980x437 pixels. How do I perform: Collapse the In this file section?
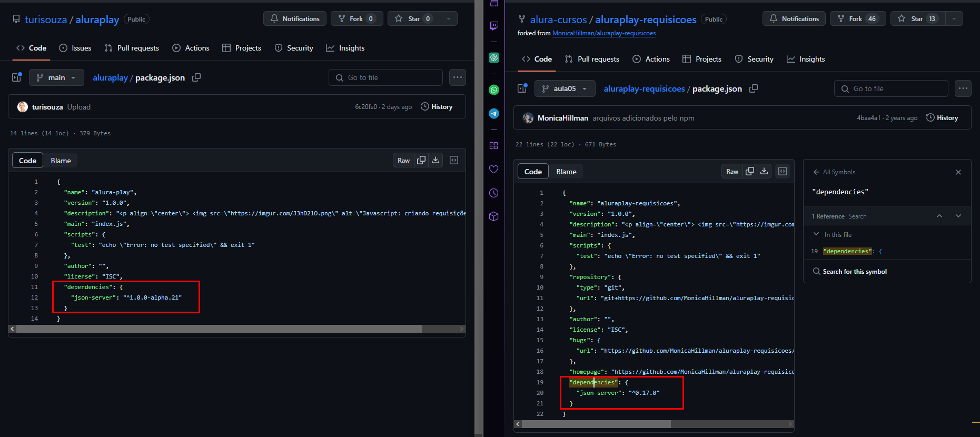coord(816,234)
